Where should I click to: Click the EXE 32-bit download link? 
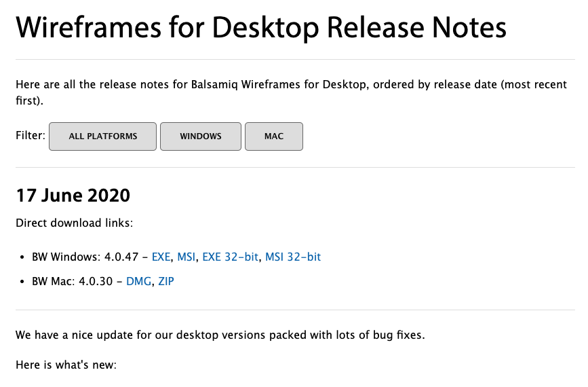point(231,257)
